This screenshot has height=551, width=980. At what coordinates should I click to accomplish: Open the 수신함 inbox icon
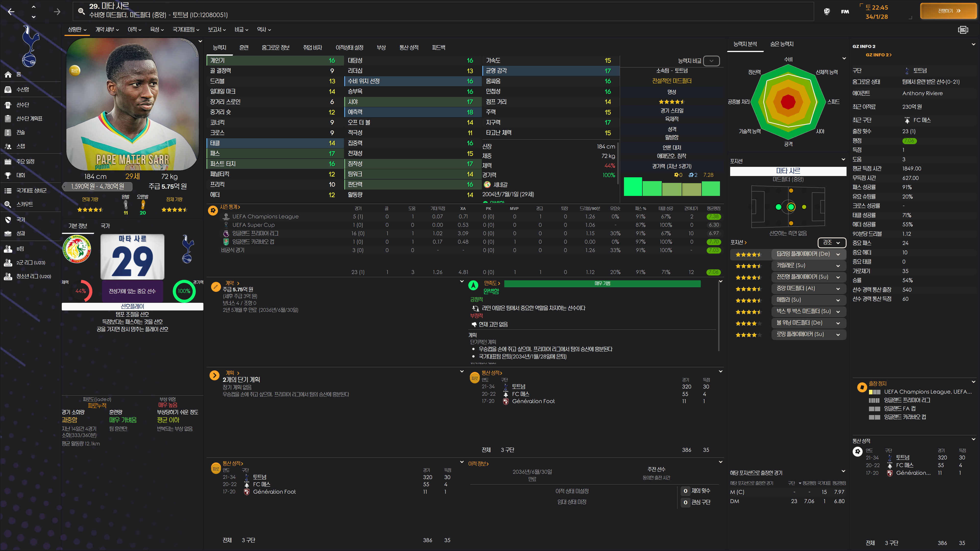pyautogui.click(x=8, y=89)
